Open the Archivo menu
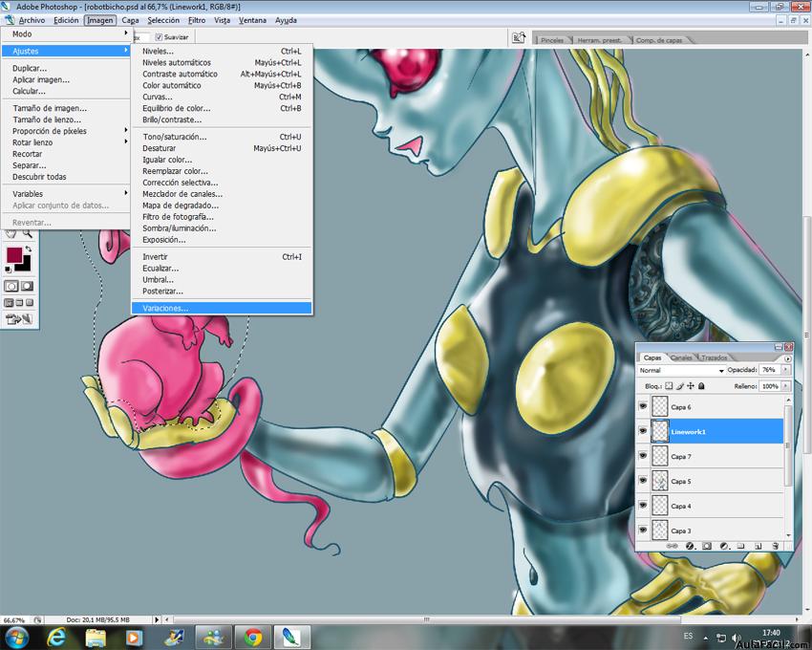This screenshot has height=650, width=812. 32,20
